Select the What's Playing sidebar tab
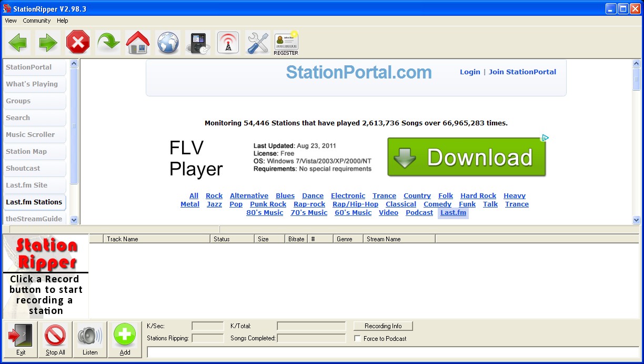 click(x=35, y=84)
